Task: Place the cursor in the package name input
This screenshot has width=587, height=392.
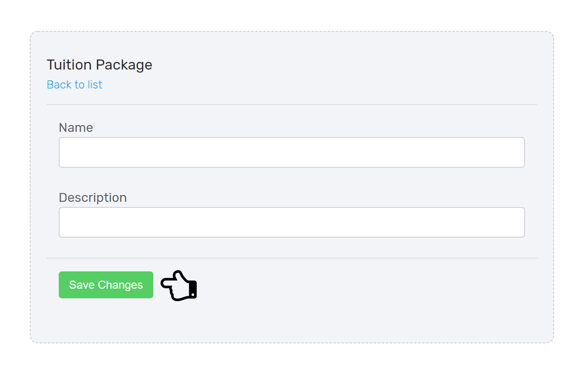Action: 292,152
